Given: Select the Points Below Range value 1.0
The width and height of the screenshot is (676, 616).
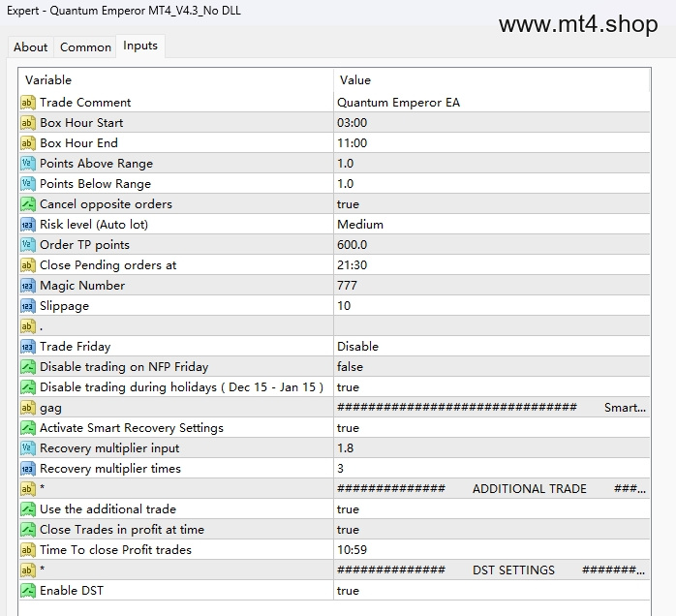Looking at the screenshot, I should tap(491, 184).
